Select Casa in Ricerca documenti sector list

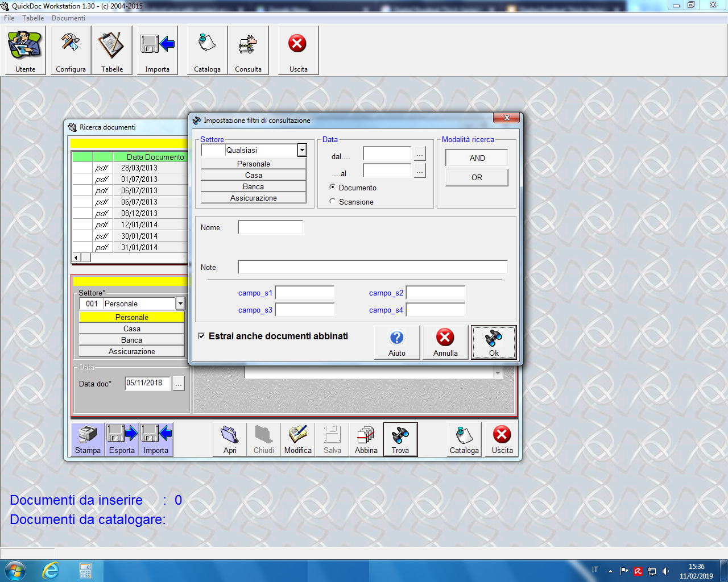click(x=132, y=329)
